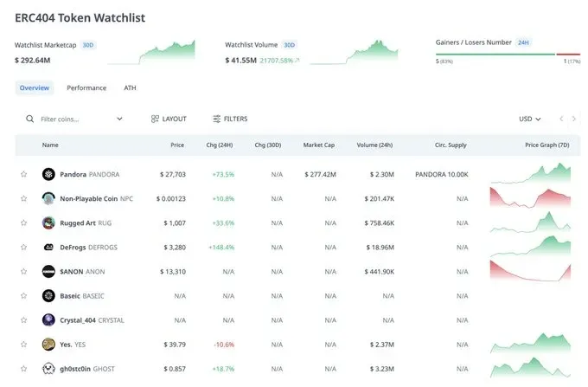This screenshot has width=588, height=387.
Task: Switch to the Performance tab
Action: click(x=86, y=87)
